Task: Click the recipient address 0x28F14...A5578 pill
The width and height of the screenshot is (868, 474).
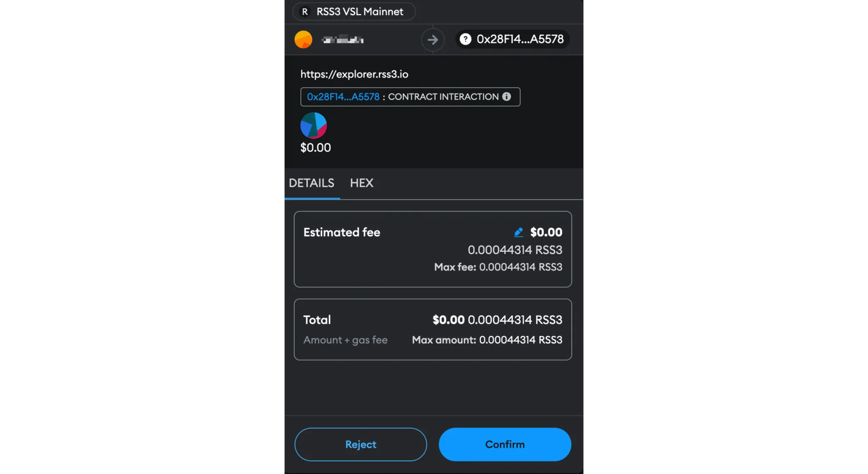Action: point(512,39)
